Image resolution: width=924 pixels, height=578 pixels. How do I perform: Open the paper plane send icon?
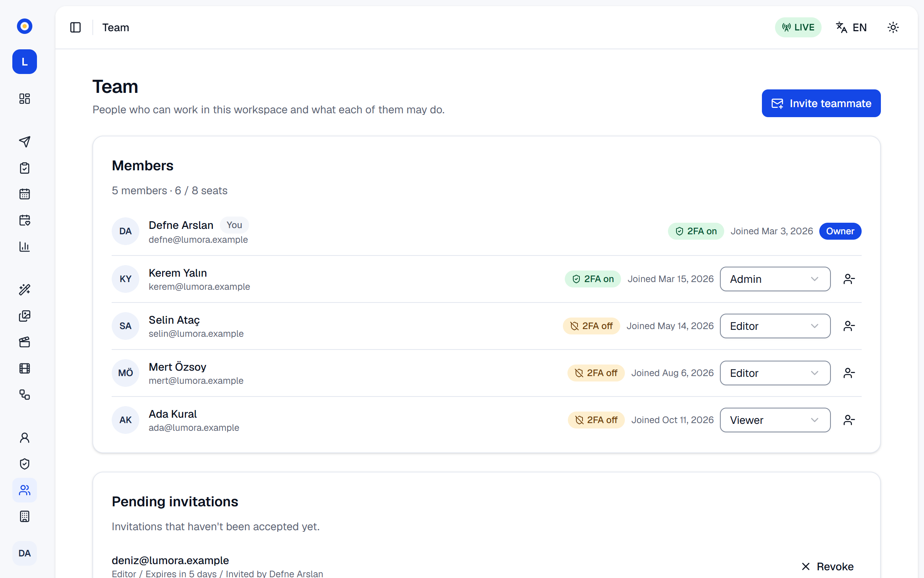25,142
